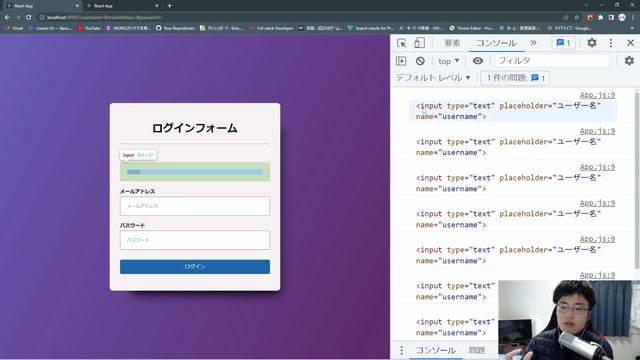Share this page via the share icon

click(x=566, y=18)
